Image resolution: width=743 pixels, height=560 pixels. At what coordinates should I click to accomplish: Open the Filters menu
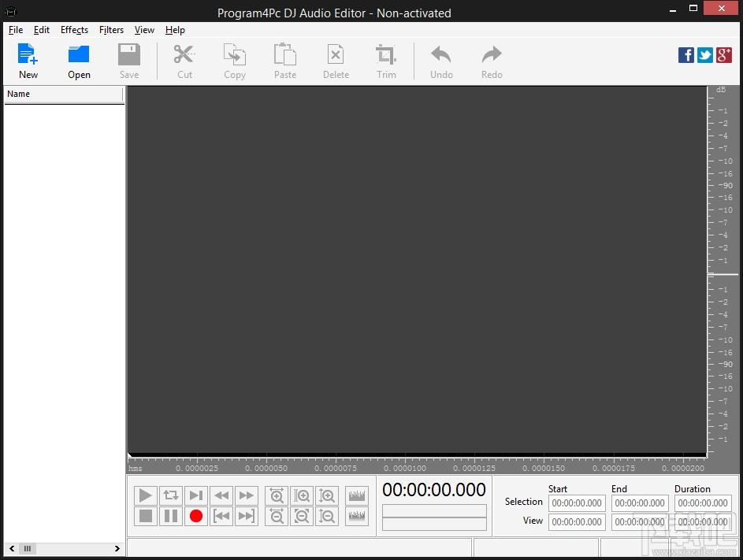pos(111,30)
